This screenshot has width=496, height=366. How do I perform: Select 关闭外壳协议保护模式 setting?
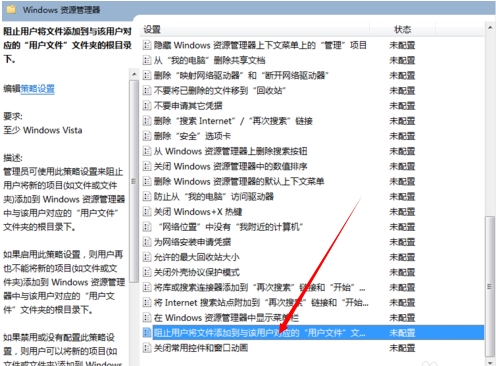(x=197, y=272)
